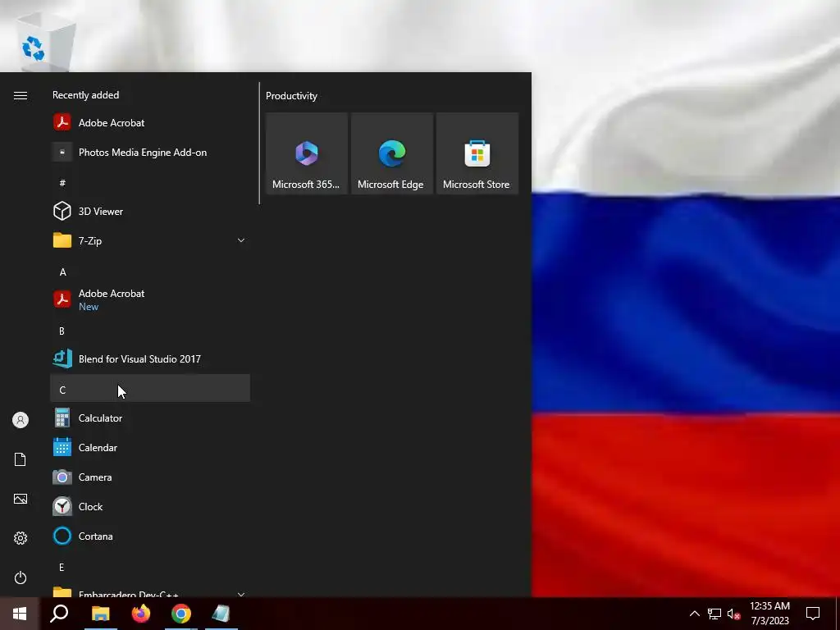840x630 pixels.
Task: Open taskbar Search magnifier
Action: tap(59, 614)
